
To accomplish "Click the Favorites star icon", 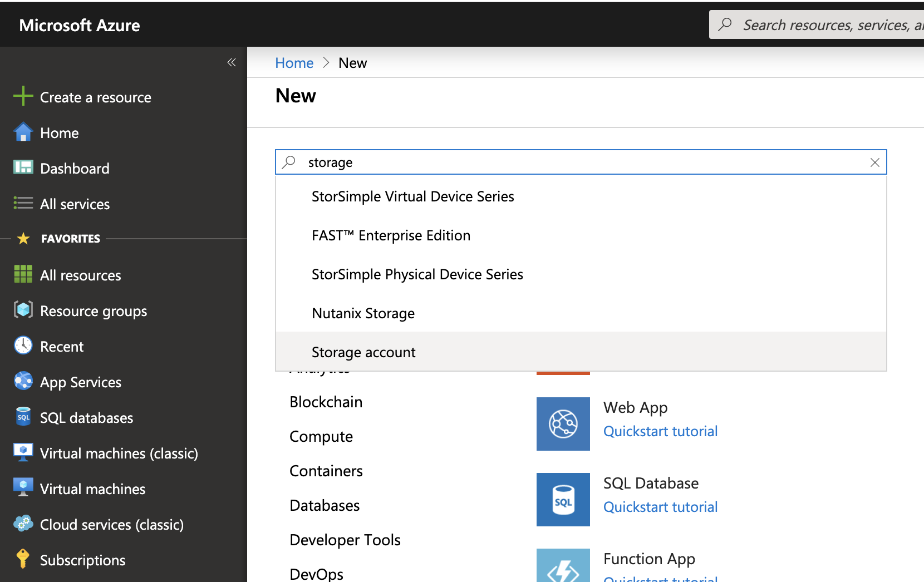I will [x=23, y=239].
